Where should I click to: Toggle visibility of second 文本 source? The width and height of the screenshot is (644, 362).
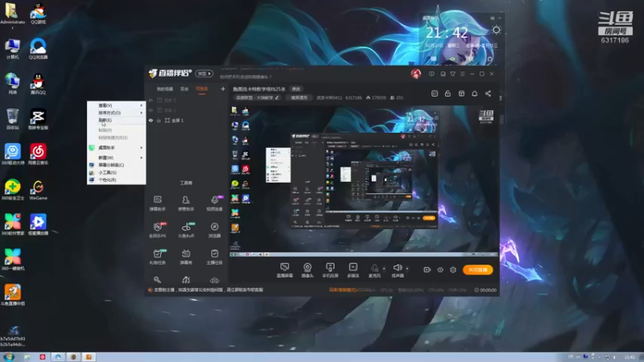coord(151,110)
